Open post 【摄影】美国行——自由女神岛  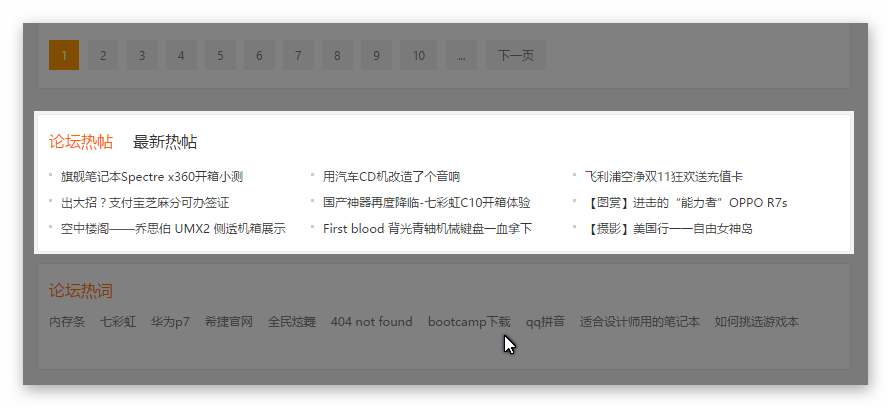click(x=669, y=229)
